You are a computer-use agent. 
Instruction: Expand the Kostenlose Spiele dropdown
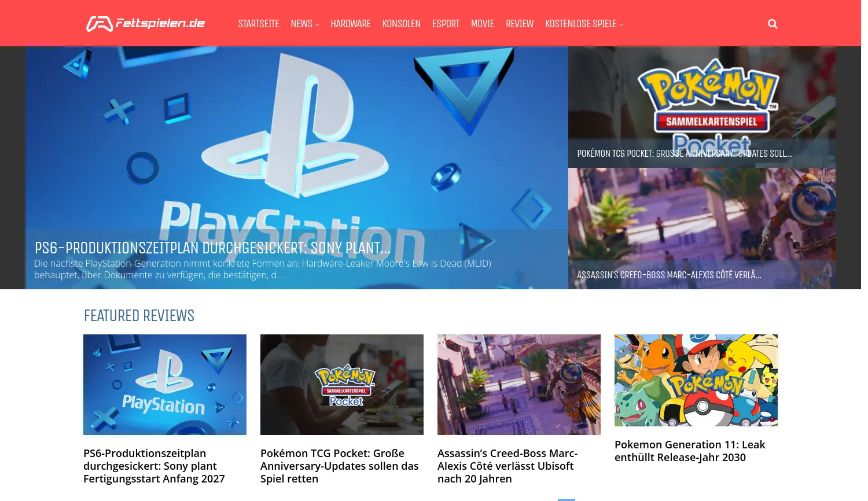point(584,24)
